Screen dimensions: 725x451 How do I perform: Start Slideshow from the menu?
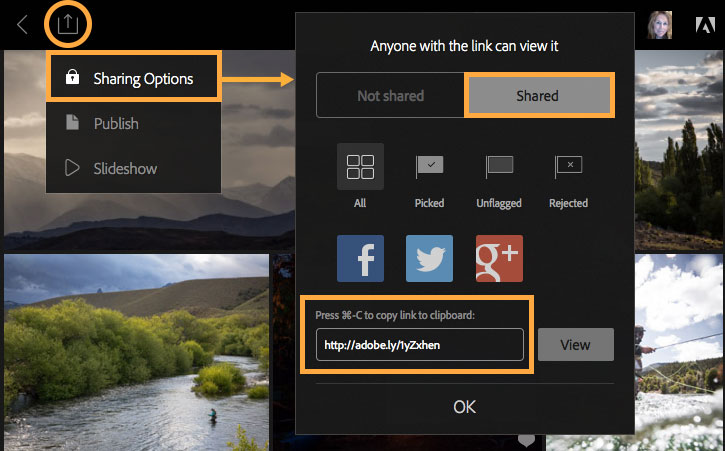[134, 168]
